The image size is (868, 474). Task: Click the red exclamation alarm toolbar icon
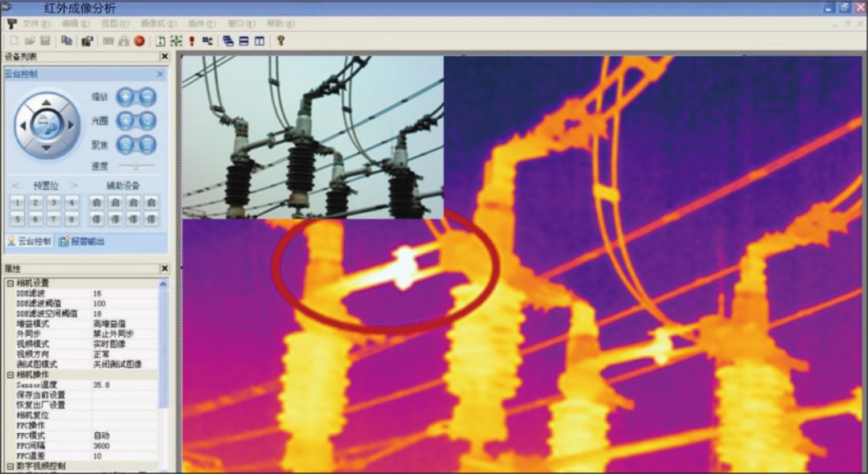click(x=192, y=41)
